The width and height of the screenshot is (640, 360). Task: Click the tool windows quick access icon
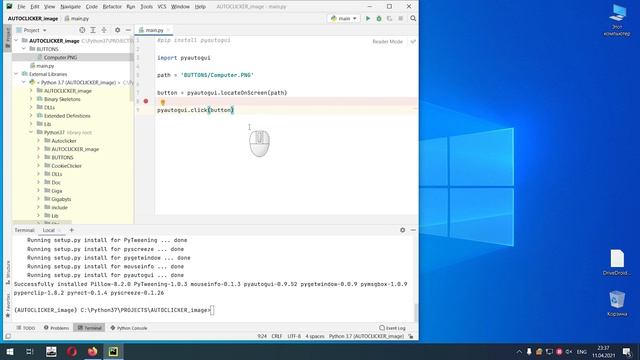point(8,336)
